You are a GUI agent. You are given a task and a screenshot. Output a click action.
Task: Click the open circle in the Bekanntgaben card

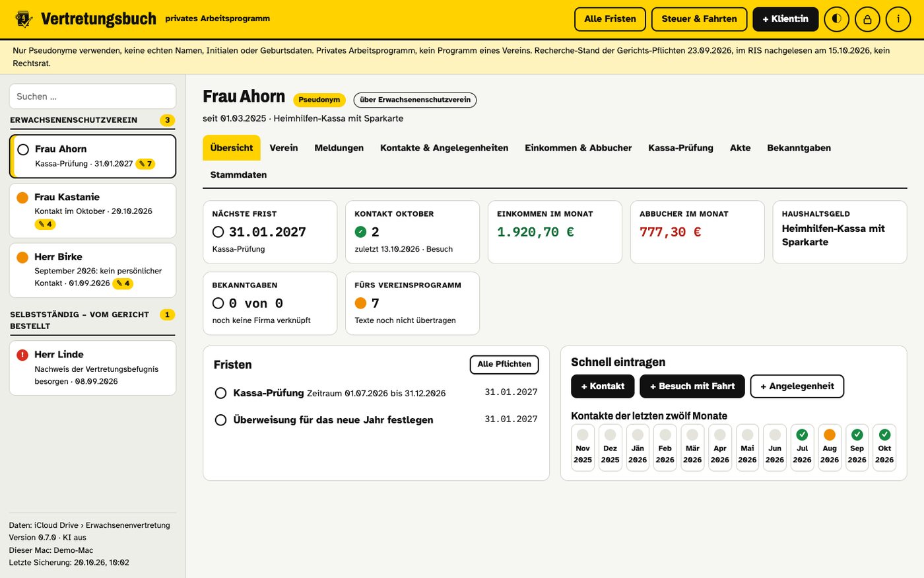pos(218,303)
